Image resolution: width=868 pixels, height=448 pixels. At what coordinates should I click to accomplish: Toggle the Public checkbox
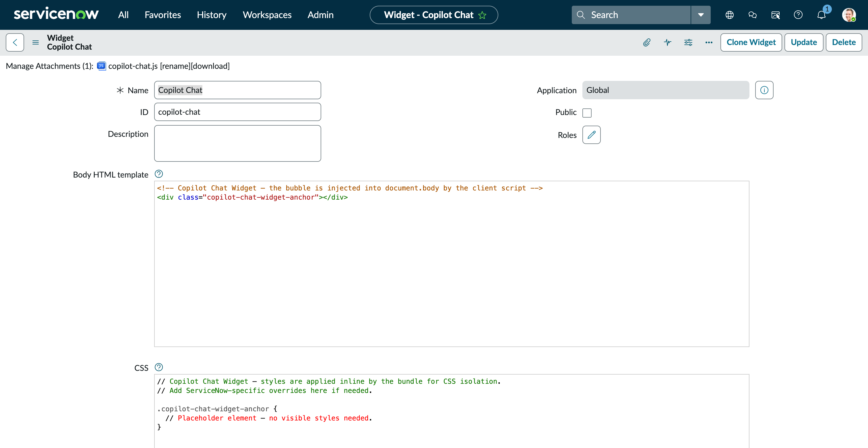(x=588, y=112)
